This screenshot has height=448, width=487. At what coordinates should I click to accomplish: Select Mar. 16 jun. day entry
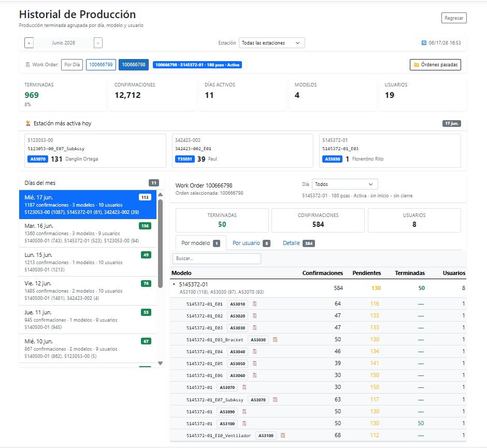click(x=88, y=233)
